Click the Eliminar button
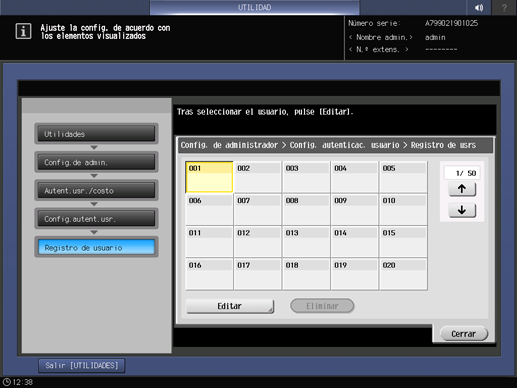The height and width of the screenshot is (388, 517). point(322,306)
